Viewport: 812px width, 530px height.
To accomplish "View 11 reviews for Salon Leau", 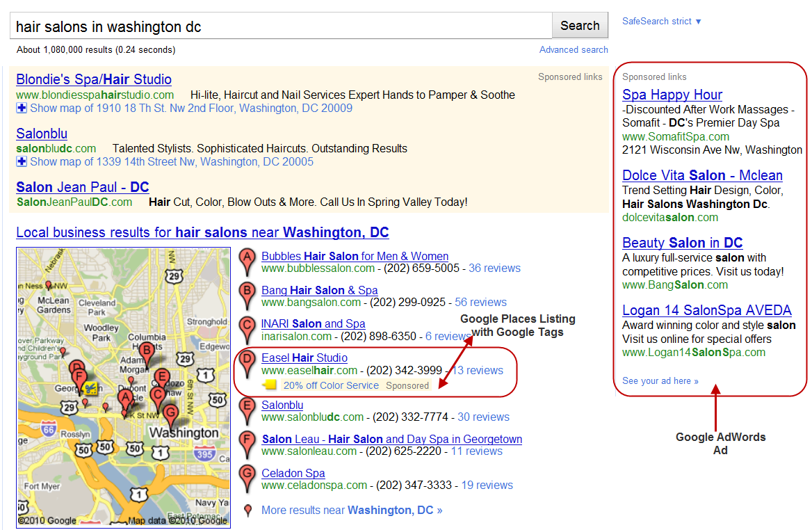I will coord(476,451).
